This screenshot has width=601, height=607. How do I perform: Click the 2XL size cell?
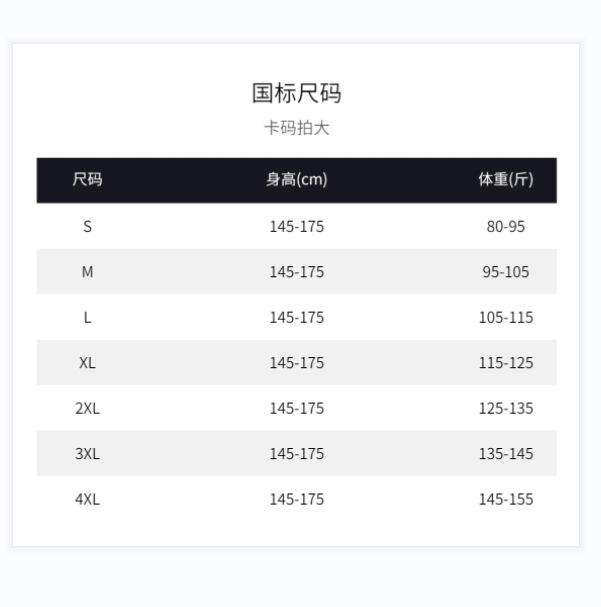pyautogui.click(x=87, y=408)
